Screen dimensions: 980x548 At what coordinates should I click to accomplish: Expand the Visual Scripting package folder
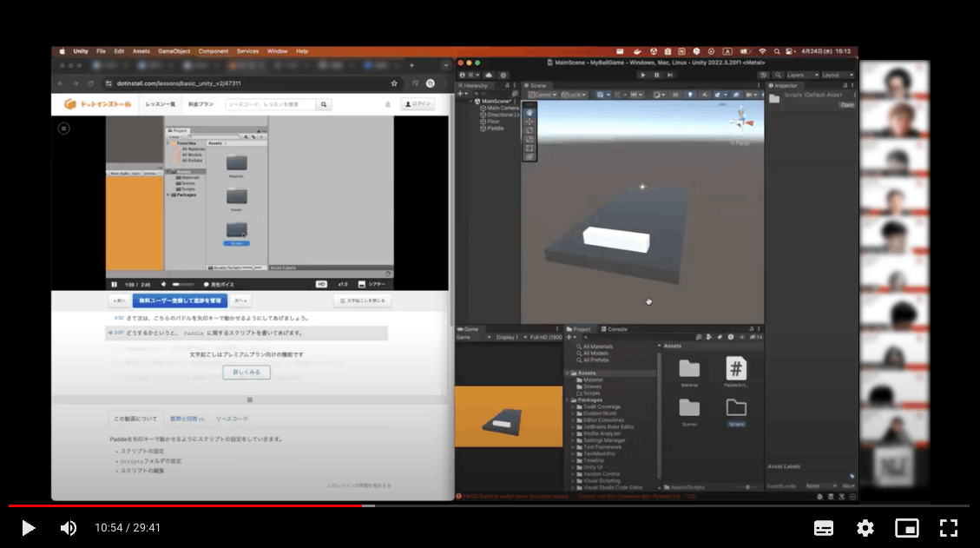(573, 481)
